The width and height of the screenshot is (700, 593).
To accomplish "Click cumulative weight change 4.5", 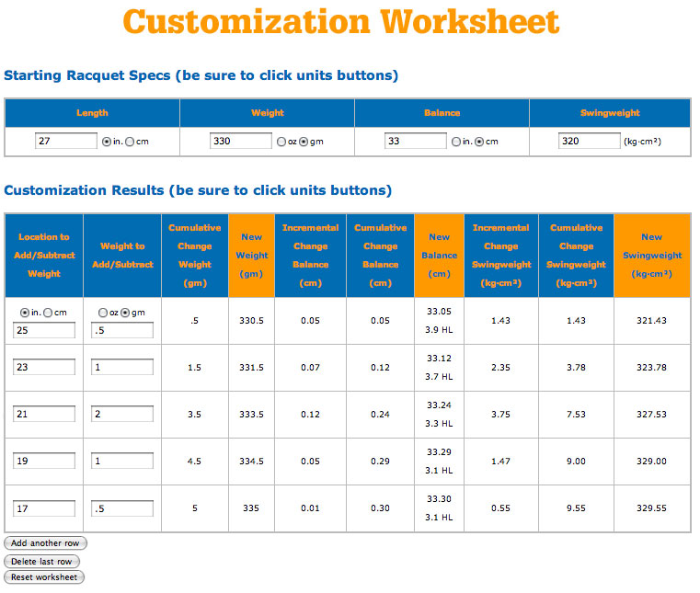I will [x=194, y=461].
